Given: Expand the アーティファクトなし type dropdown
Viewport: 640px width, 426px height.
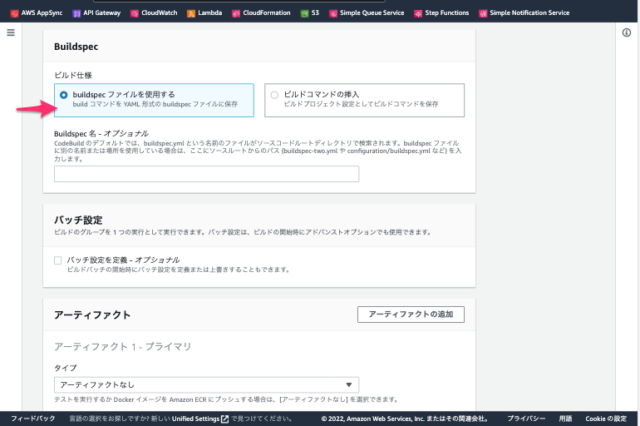Looking at the screenshot, I should (207, 385).
